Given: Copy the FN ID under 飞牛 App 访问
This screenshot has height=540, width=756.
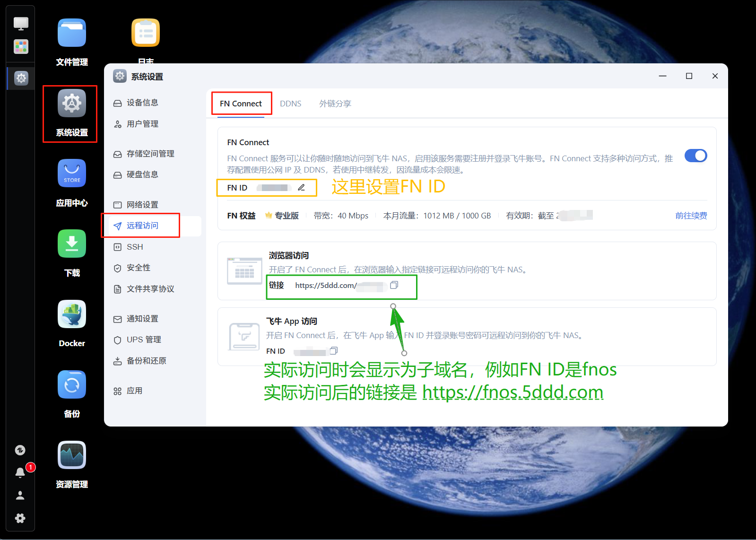Looking at the screenshot, I should click(334, 351).
